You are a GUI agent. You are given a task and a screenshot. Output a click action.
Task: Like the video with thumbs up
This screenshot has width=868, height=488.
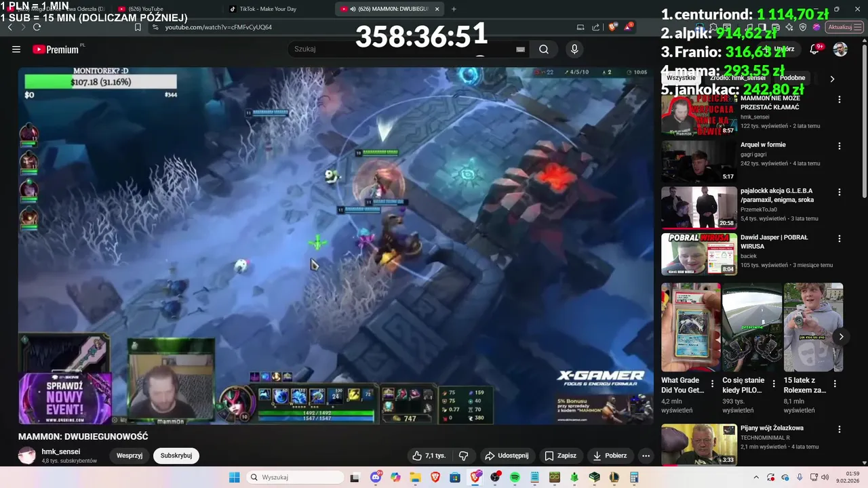429,455
